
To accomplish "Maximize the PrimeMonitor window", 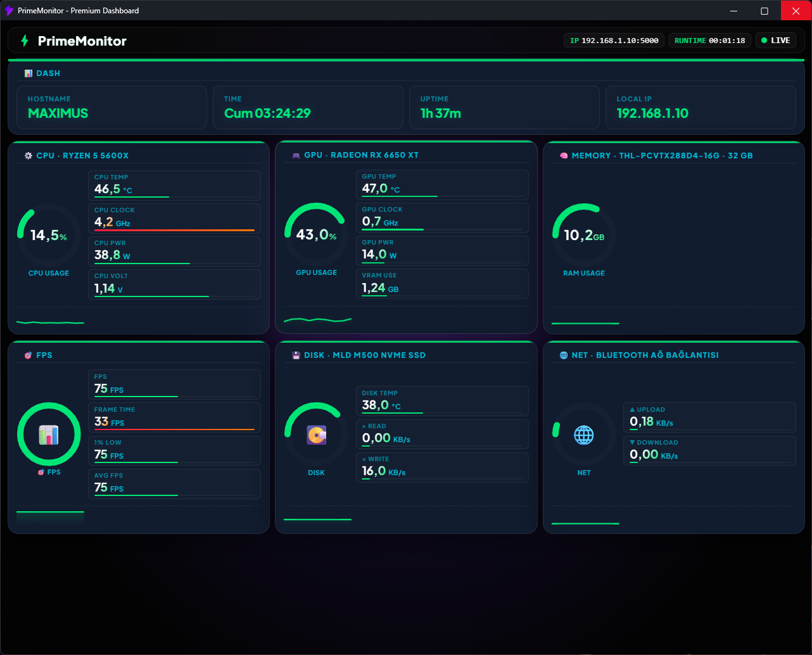I will (x=764, y=11).
